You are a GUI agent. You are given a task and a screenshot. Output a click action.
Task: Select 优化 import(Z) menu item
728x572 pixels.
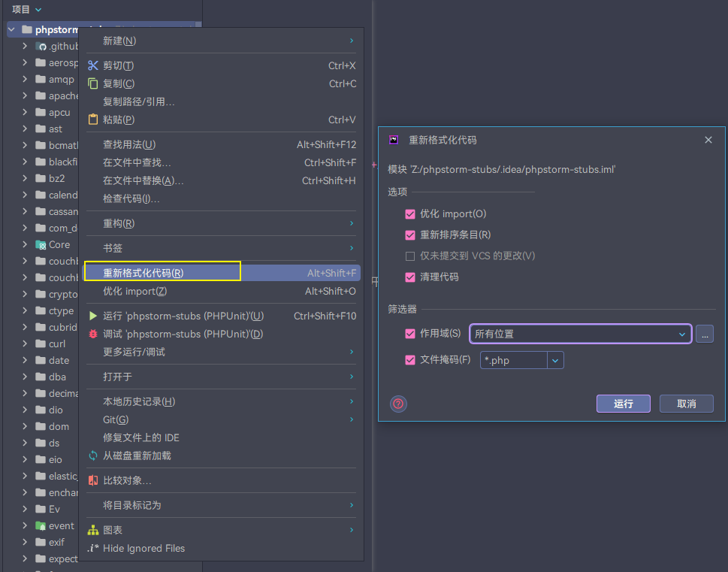point(222,292)
